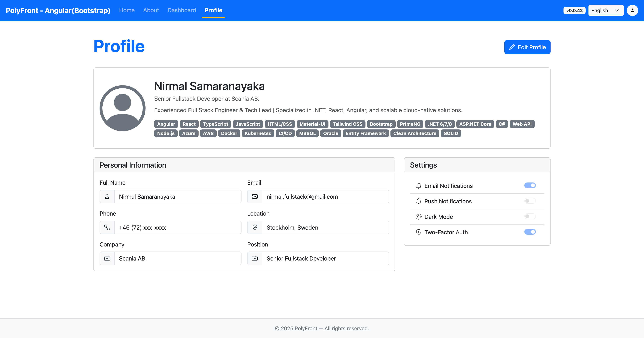The image size is (644, 338).
Task: Turn on the Dark Mode switch
Action: tap(530, 216)
